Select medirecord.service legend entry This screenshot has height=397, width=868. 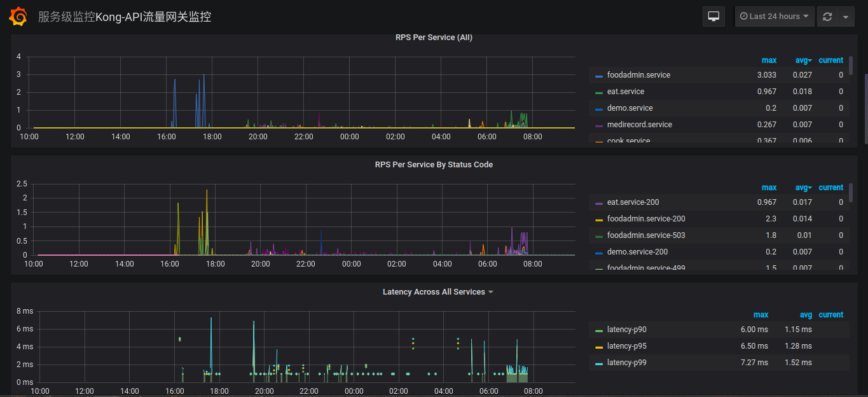pos(639,125)
